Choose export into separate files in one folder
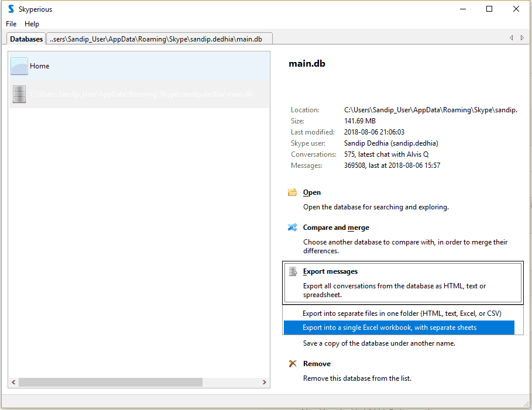The image size is (532, 410). (402, 313)
